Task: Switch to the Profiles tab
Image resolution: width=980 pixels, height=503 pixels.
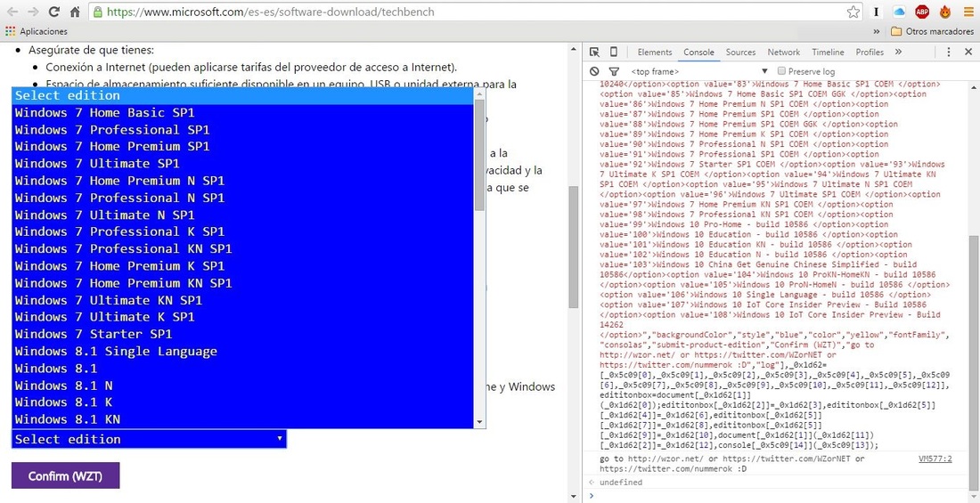Action: tap(870, 52)
